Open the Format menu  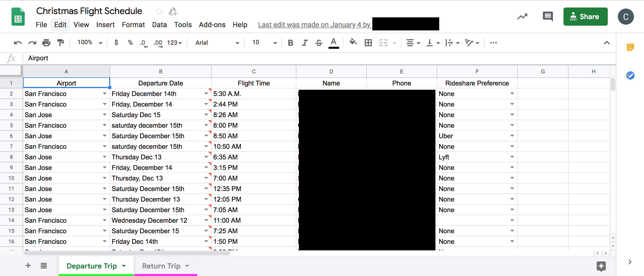tap(133, 25)
